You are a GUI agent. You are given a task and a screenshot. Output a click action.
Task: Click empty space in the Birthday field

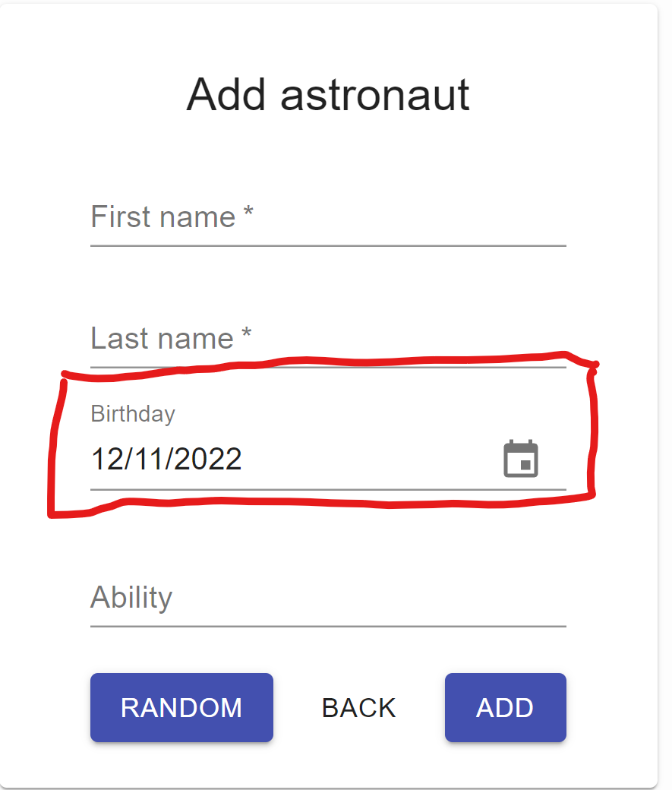point(364,459)
